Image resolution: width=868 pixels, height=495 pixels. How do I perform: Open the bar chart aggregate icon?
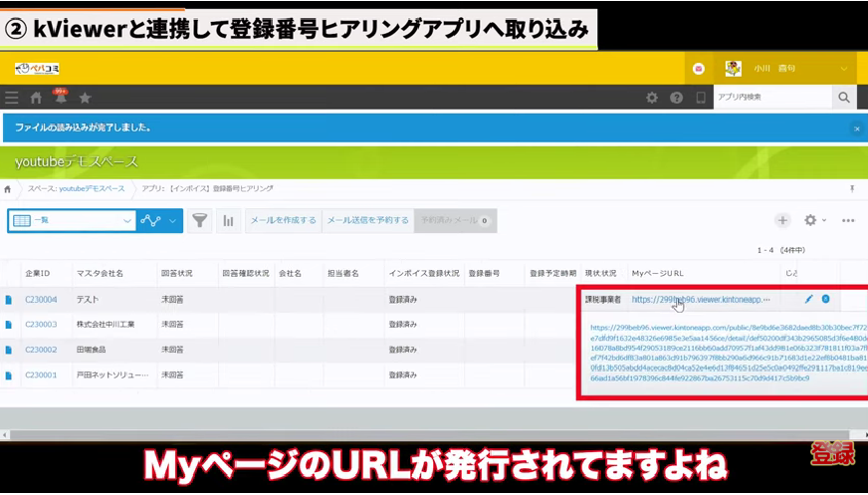(229, 220)
